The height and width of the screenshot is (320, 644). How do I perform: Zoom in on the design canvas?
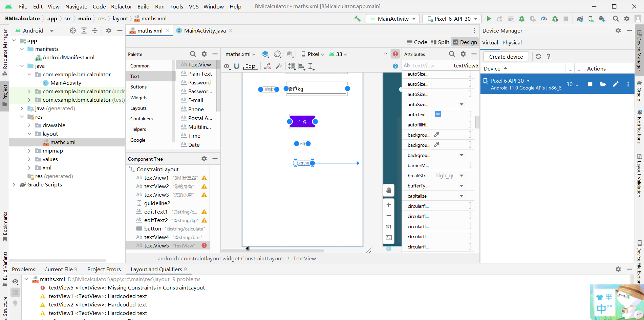click(389, 205)
